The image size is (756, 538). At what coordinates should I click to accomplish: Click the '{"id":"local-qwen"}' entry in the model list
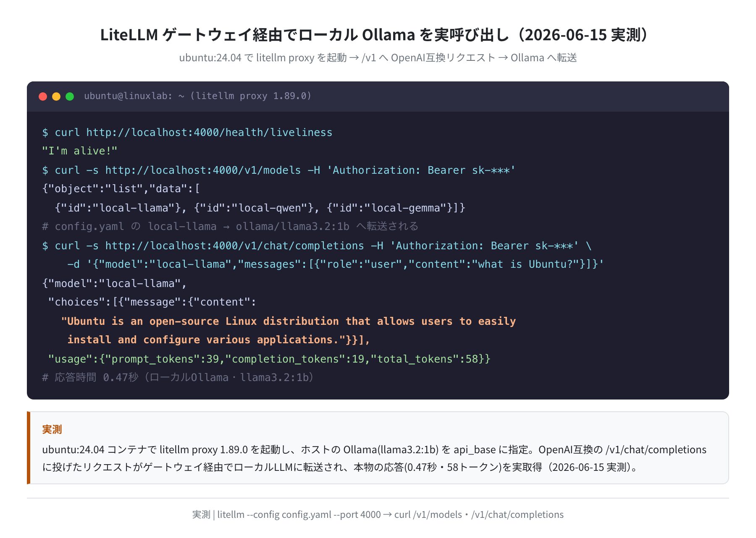[254, 208]
